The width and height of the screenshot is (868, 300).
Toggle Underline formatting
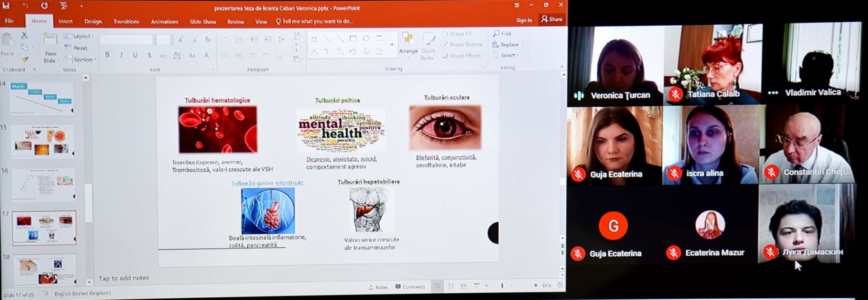135,55
